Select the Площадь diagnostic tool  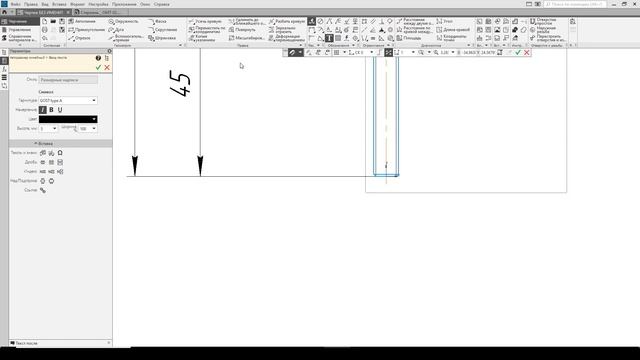(x=409, y=38)
